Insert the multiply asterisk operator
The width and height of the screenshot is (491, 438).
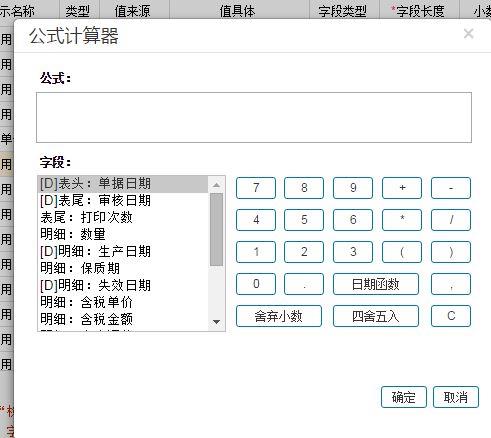click(x=402, y=220)
